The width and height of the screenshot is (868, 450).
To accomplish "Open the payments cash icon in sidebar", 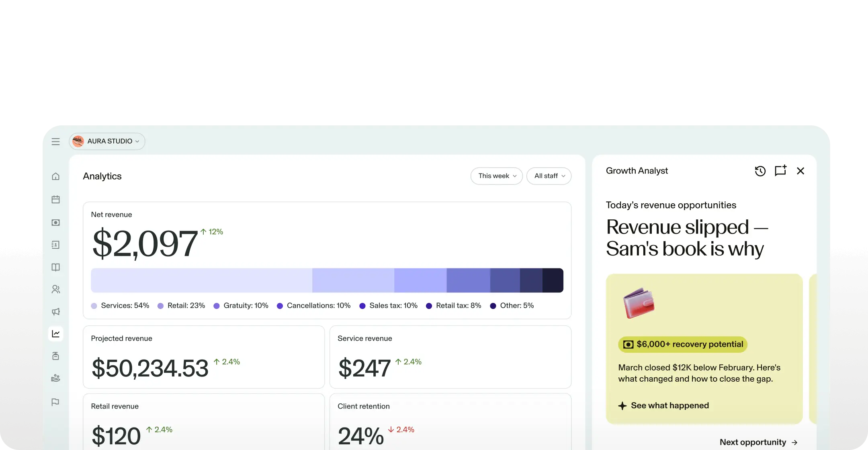I will [x=55, y=223].
